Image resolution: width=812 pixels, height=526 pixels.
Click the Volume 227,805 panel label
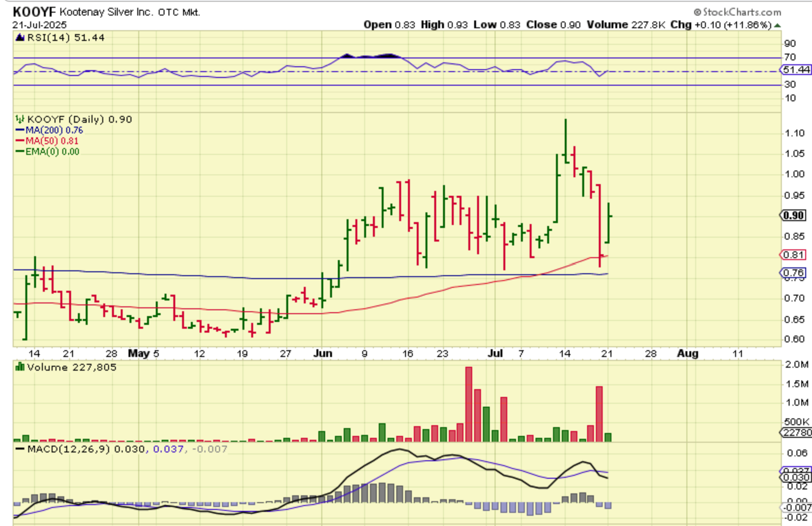pyautogui.click(x=72, y=367)
